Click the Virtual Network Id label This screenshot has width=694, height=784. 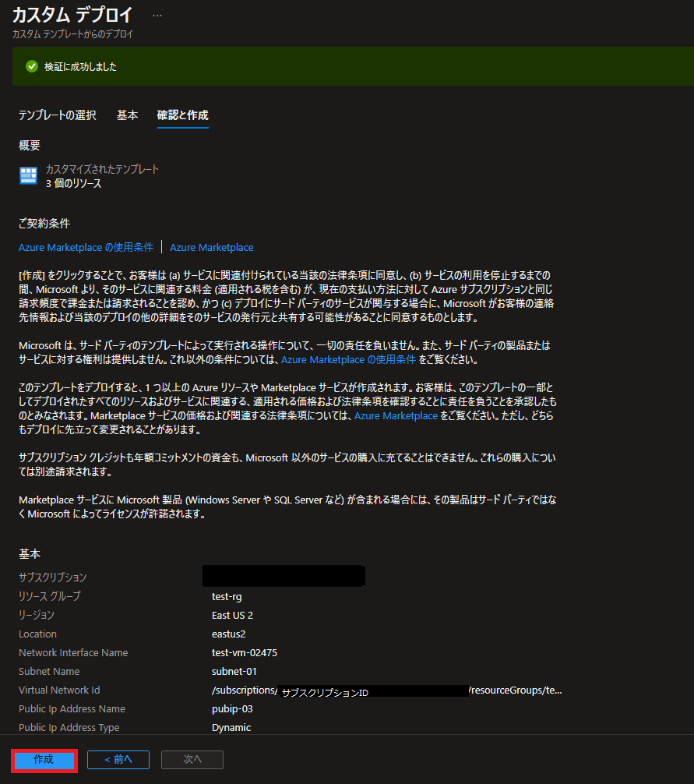pyautogui.click(x=59, y=690)
